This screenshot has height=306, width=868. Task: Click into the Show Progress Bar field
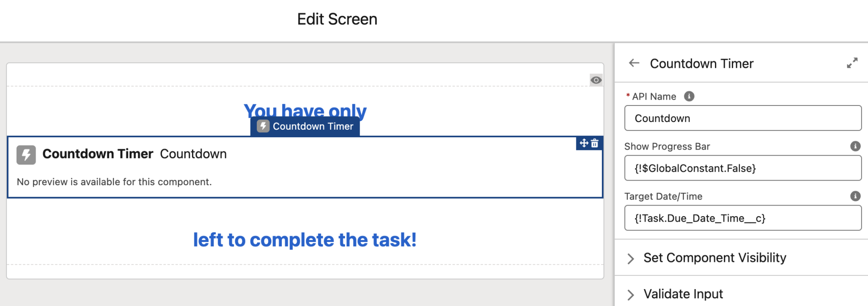743,168
